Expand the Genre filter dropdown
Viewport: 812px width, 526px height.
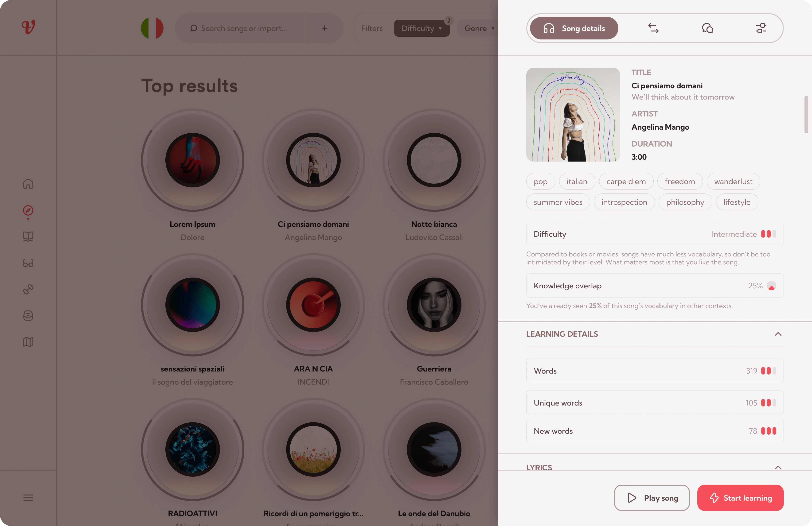[x=479, y=28]
